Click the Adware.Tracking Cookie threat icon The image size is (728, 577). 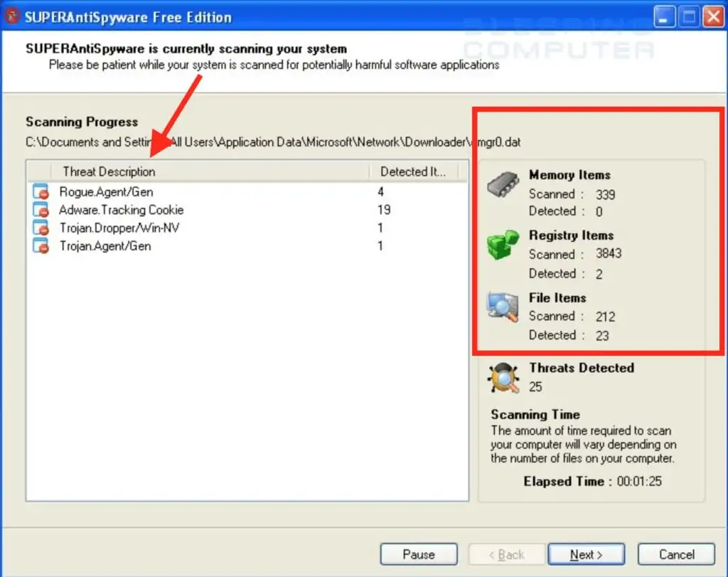click(41, 209)
